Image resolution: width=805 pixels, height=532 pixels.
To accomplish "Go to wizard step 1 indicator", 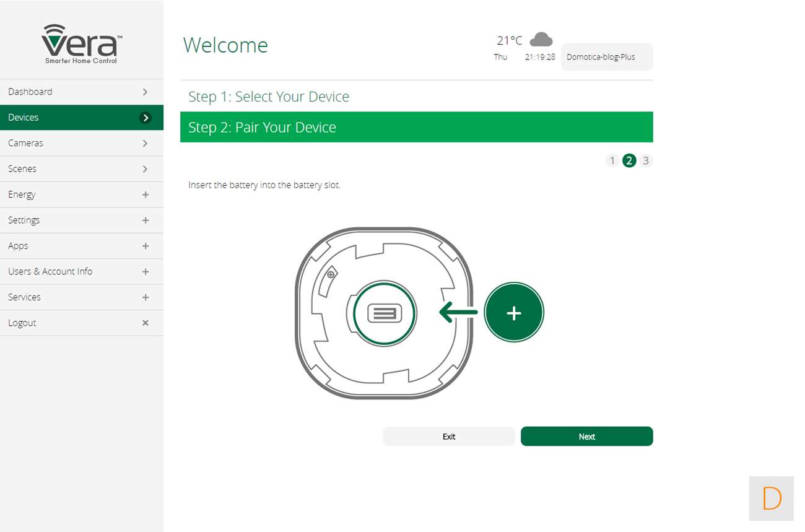I will click(x=612, y=161).
